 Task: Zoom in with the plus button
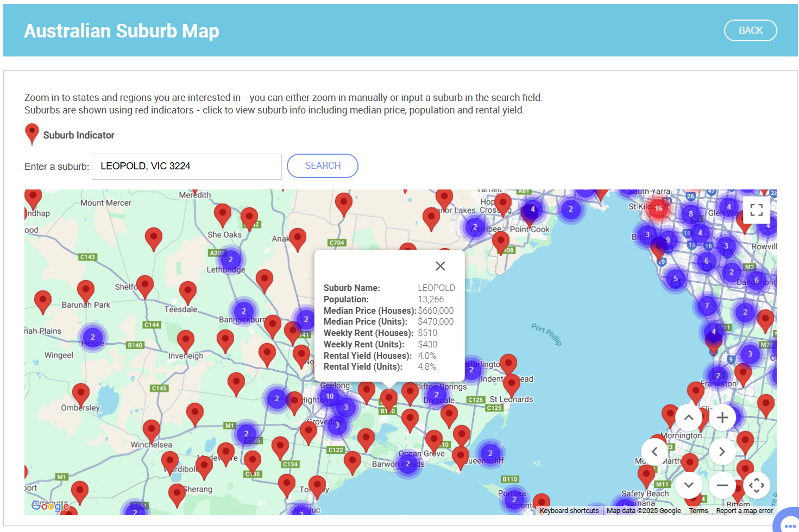click(x=722, y=417)
